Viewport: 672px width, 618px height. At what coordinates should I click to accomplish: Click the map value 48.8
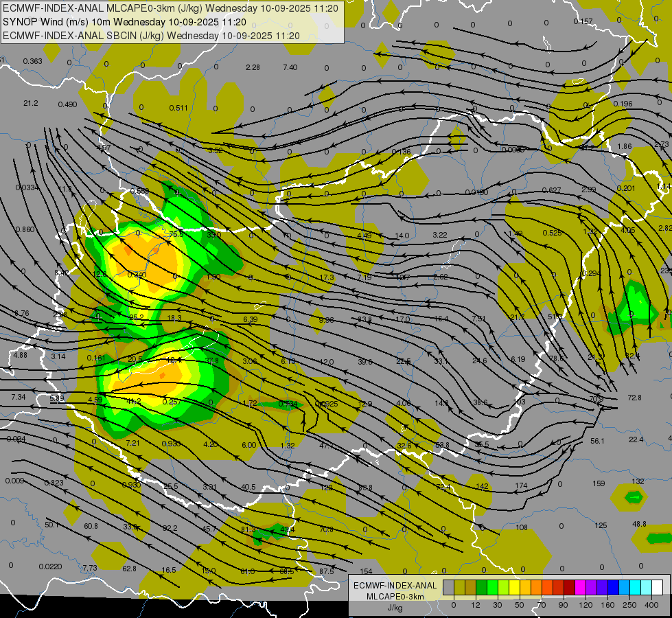pyautogui.click(x=640, y=524)
